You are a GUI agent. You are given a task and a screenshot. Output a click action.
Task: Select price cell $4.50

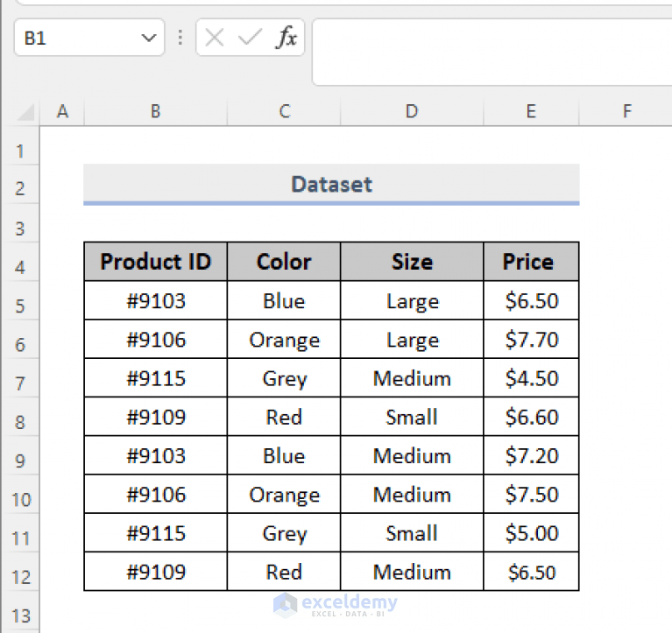(531, 377)
